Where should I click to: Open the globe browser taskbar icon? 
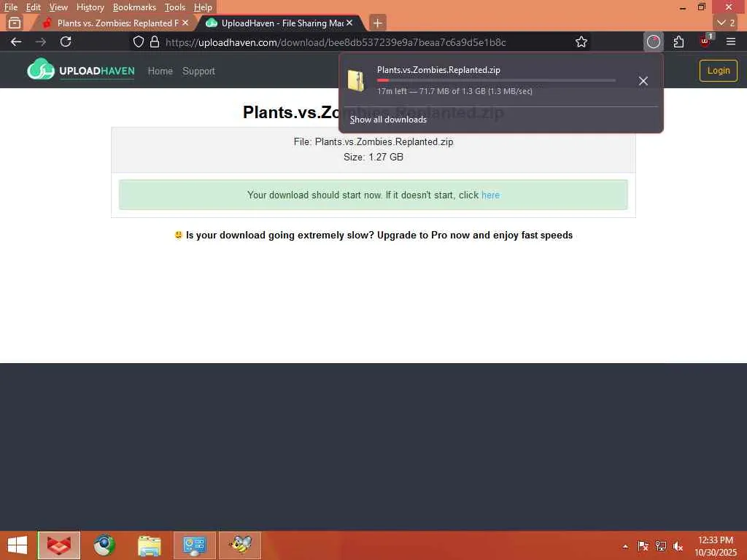point(104,545)
